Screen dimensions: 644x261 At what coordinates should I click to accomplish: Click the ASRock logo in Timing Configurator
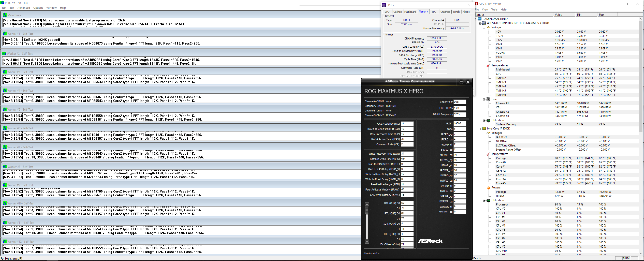point(430,241)
